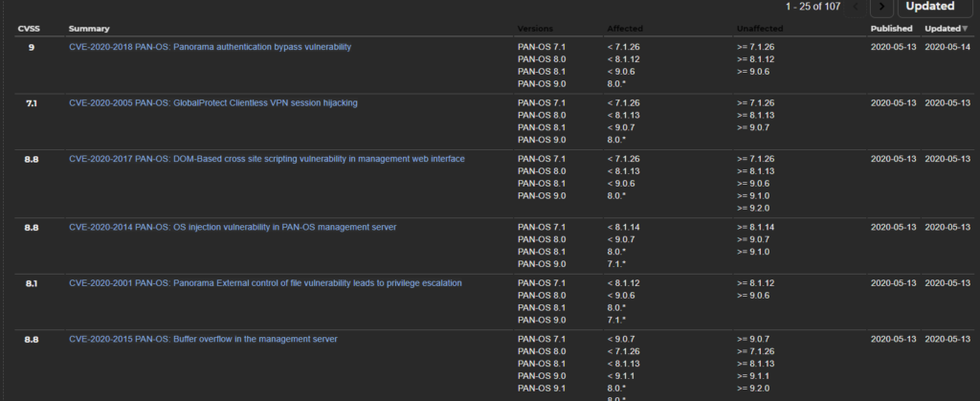Go to next page of results
980x401 pixels.
click(881, 7)
